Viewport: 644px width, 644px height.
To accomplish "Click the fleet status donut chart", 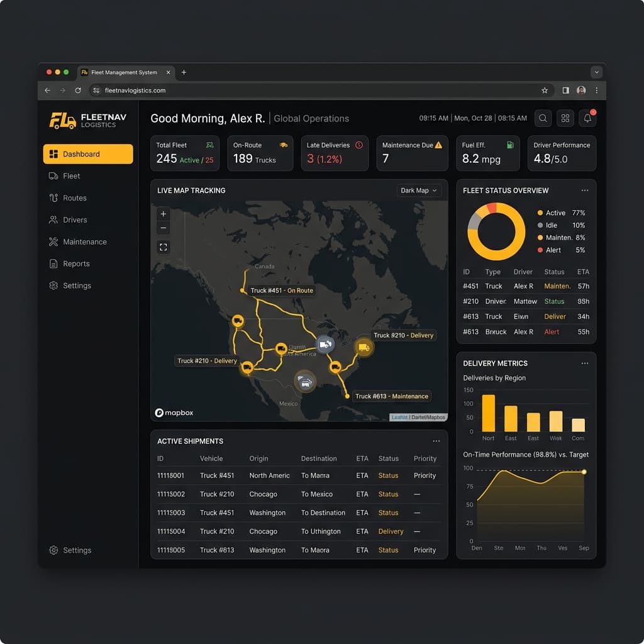I will click(x=496, y=231).
